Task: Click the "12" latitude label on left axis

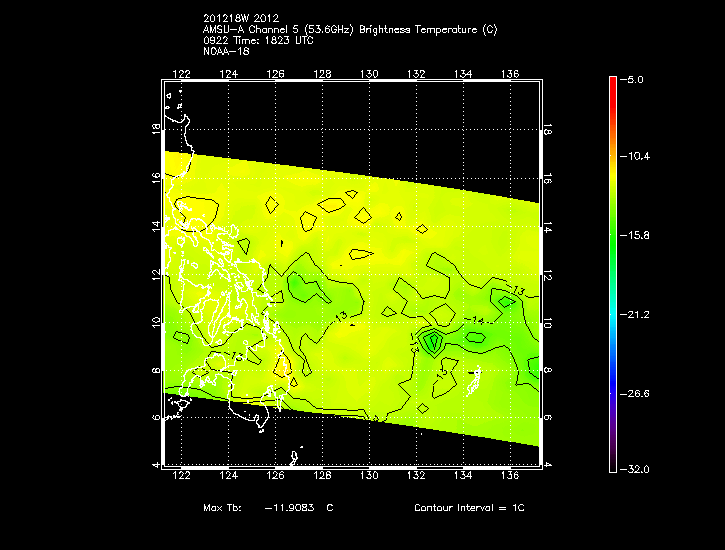Action: click(156, 274)
